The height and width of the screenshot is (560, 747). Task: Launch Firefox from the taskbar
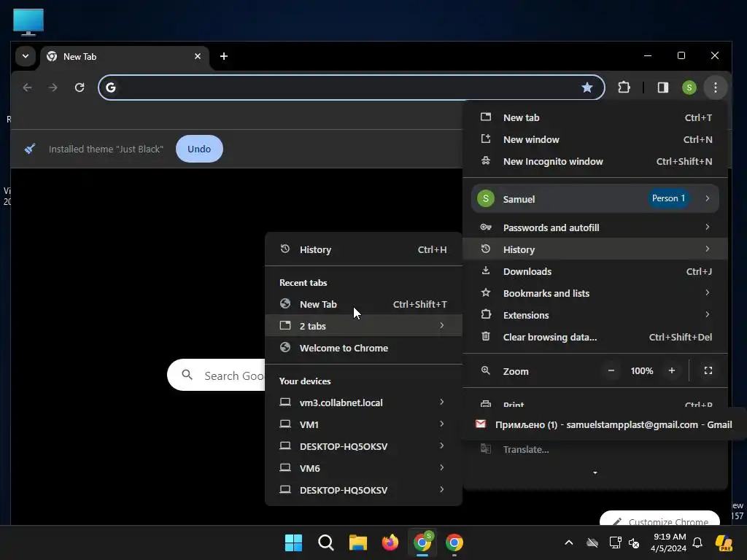(390, 542)
